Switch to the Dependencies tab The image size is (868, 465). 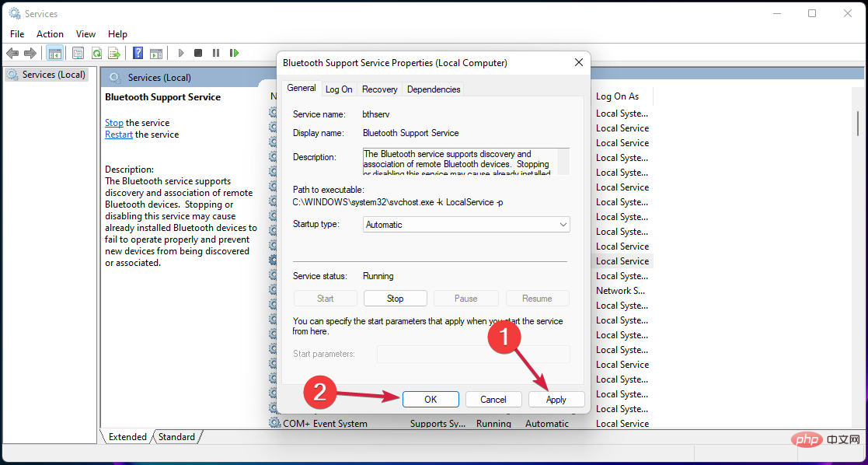pos(434,89)
